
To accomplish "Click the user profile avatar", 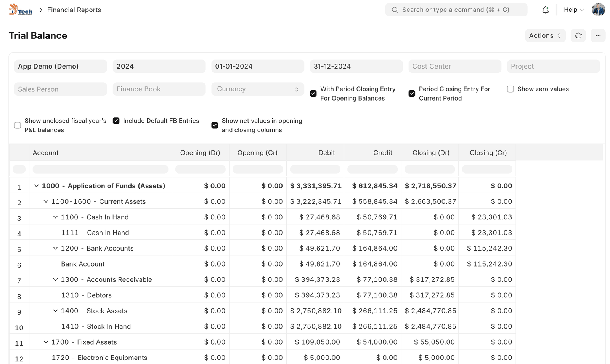I will click(x=598, y=10).
